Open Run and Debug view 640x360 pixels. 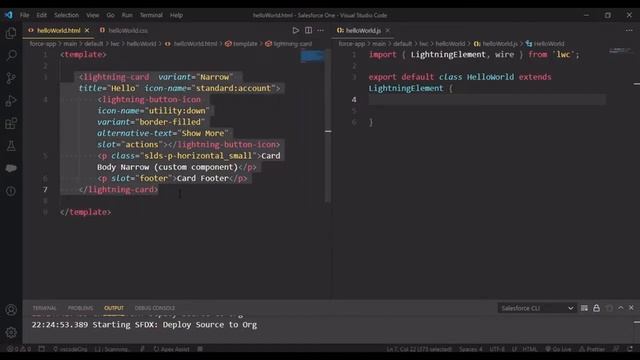coord(11,100)
